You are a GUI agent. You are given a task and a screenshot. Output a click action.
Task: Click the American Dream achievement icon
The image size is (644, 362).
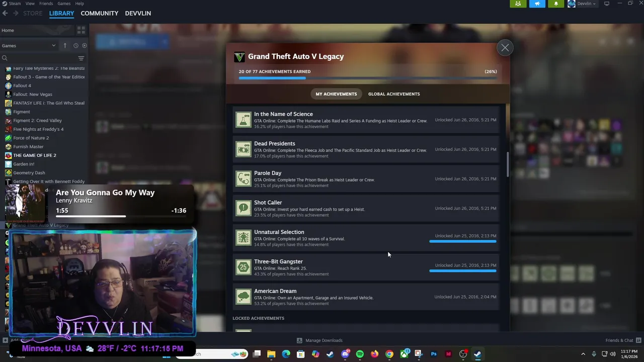point(244,297)
